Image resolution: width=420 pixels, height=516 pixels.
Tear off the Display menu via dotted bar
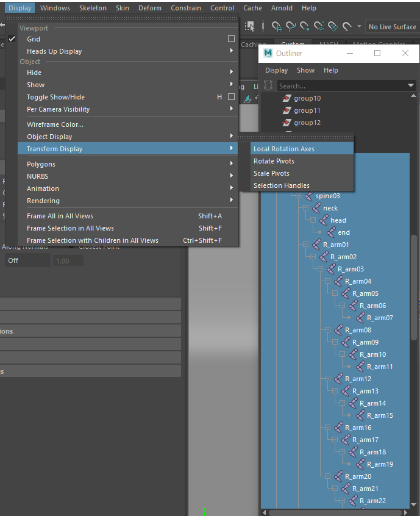point(121,18)
